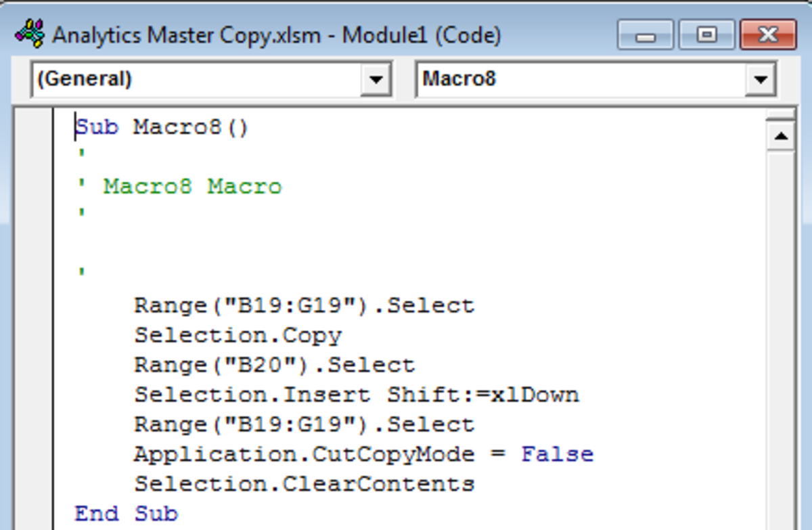Minimize the Module1 code window
Viewport: 812px width, 530px height.
tap(646, 34)
